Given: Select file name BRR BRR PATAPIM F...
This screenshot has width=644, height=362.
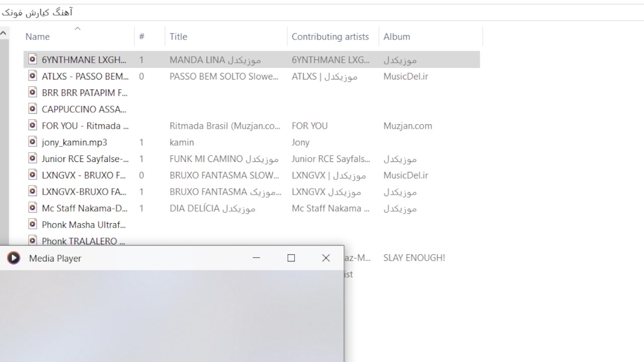Looking at the screenshot, I should point(85,93).
